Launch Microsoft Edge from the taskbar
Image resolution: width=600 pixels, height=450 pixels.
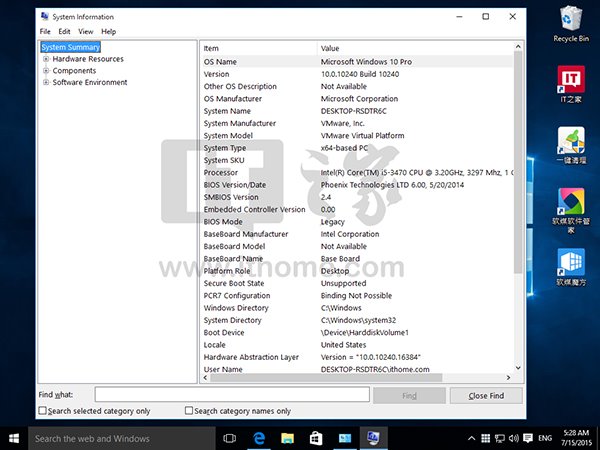coord(259,439)
